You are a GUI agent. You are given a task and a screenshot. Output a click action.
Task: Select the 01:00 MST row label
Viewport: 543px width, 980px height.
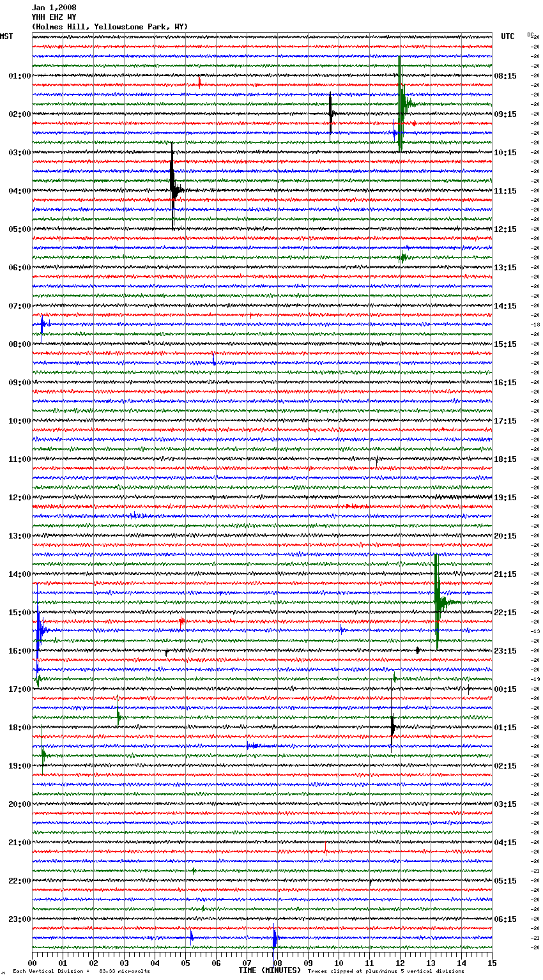tap(20, 76)
